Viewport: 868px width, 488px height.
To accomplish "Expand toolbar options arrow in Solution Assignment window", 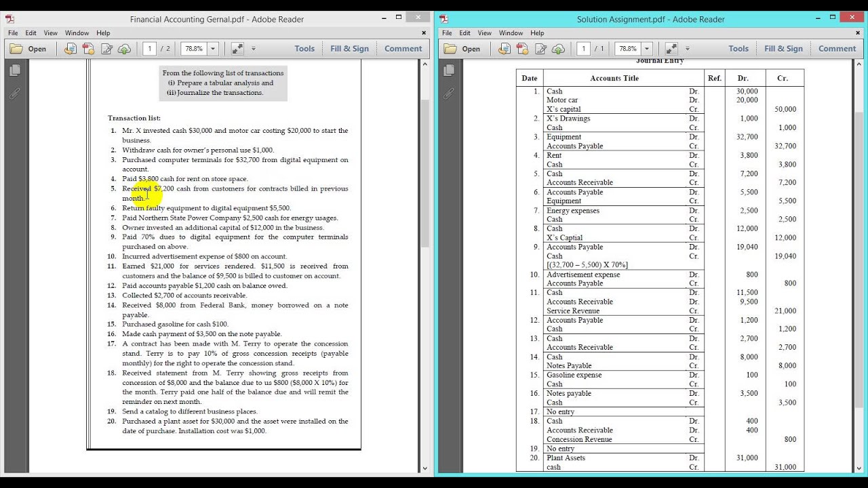I will 688,49.
